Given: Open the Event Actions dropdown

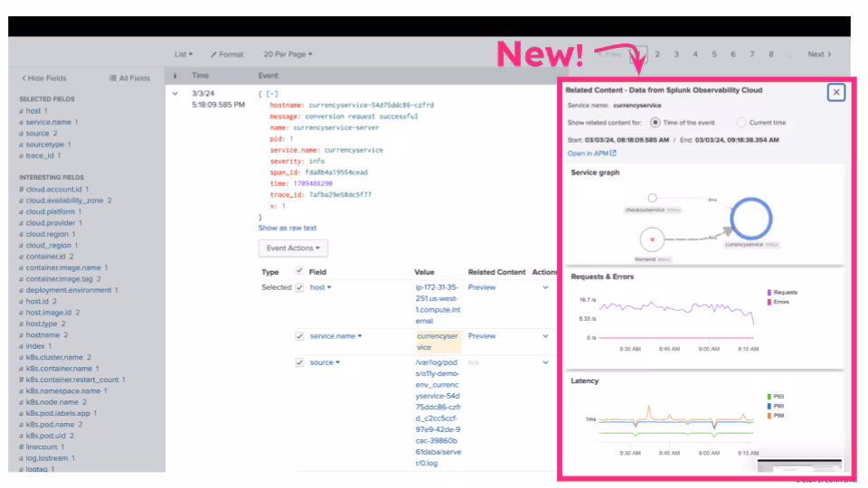Looking at the screenshot, I should point(293,248).
